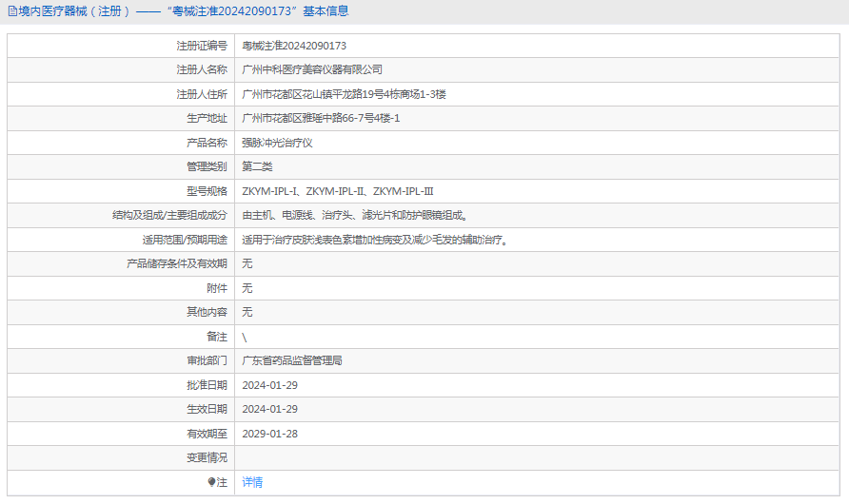This screenshot has height=504, width=849.
Task: Click the 结构及组成/主要组成成分 label
Action: [170, 215]
